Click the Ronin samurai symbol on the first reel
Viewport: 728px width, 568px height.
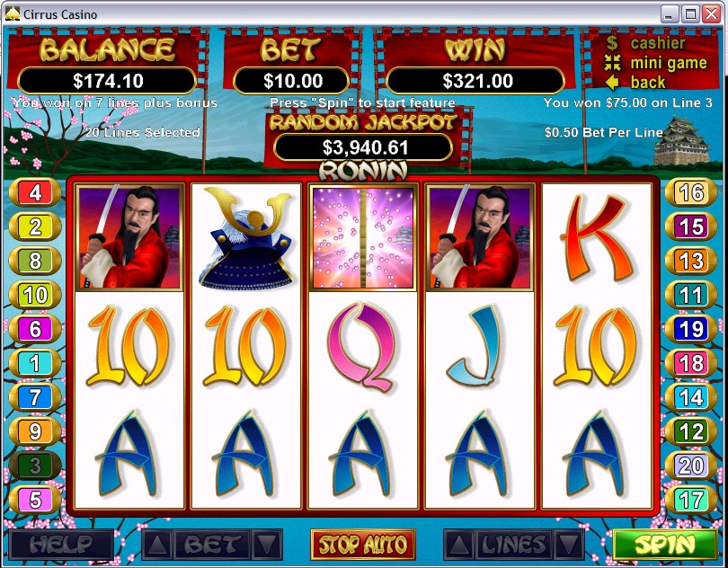129,237
